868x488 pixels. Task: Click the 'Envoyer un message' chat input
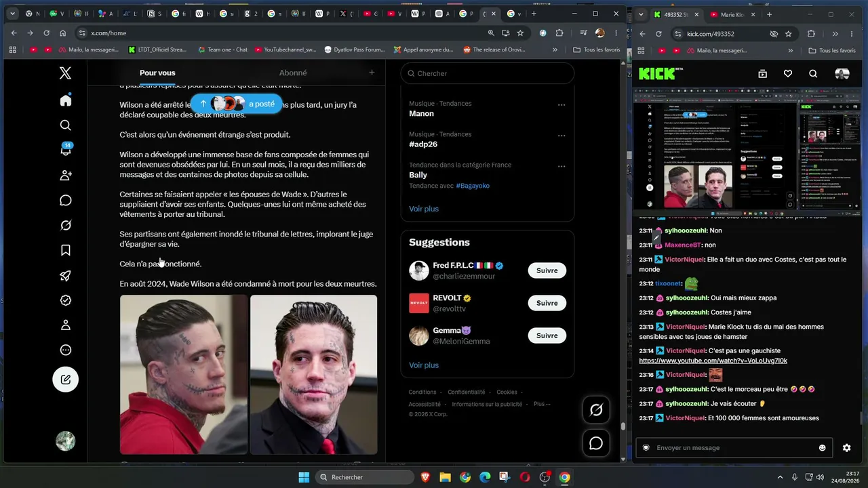[x=733, y=448]
